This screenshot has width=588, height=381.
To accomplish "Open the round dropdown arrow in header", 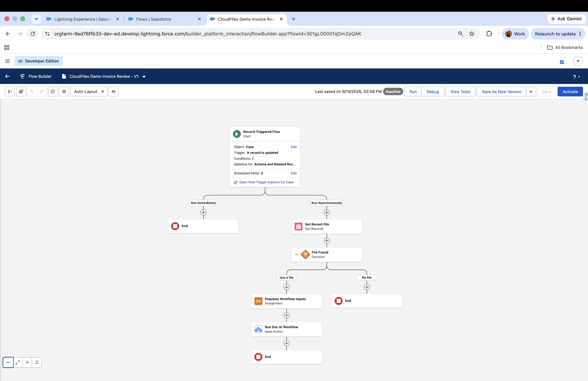I will click(x=578, y=61).
